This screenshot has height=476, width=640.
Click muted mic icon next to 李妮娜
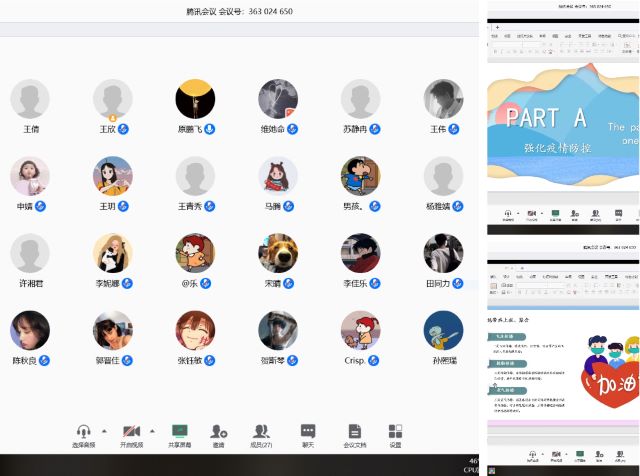(x=127, y=283)
